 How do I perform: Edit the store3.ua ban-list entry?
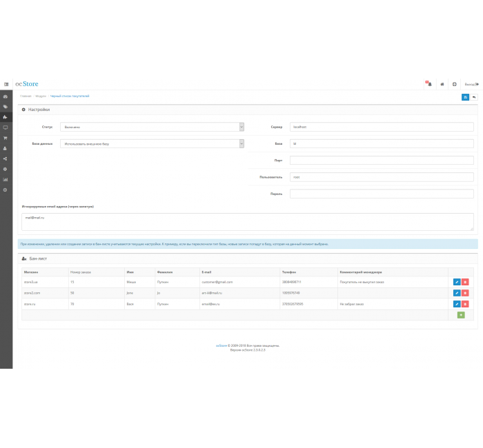click(x=457, y=282)
